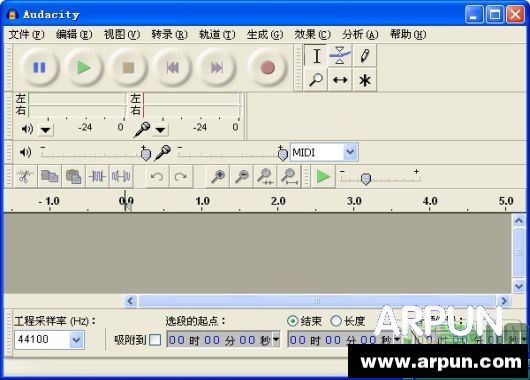Start playback with the green Play button

pyautogui.click(x=83, y=68)
